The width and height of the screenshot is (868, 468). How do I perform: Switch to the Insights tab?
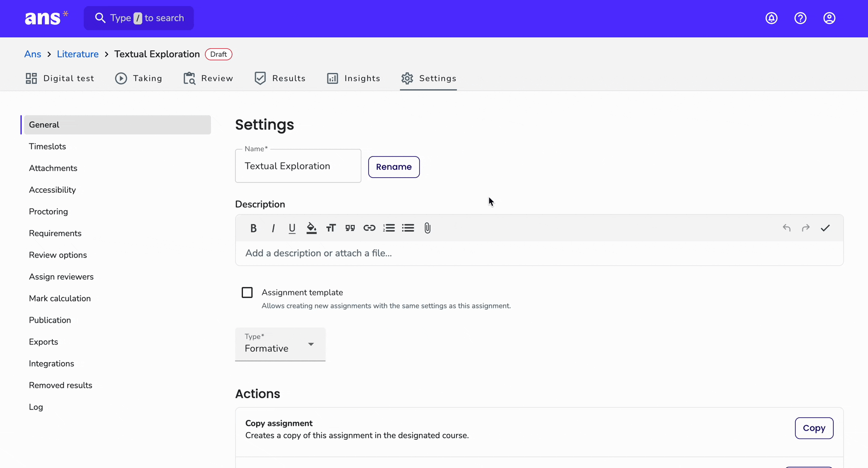353,78
